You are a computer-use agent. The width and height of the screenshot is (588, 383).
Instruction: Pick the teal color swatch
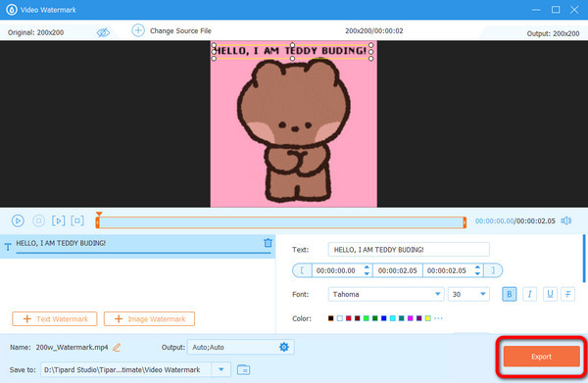click(x=401, y=318)
